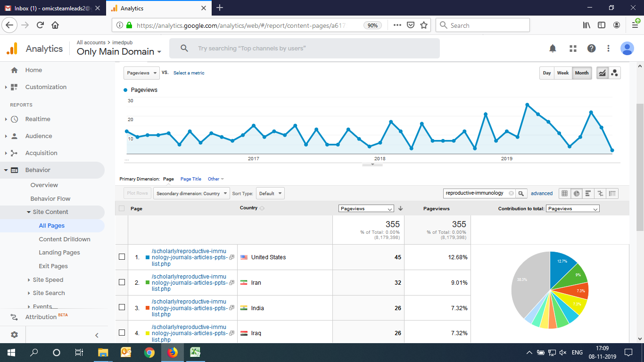Go to Behavior Flow report
Image resolution: width=644 pixels, height=362 pixels.
(x=50, y=198)
